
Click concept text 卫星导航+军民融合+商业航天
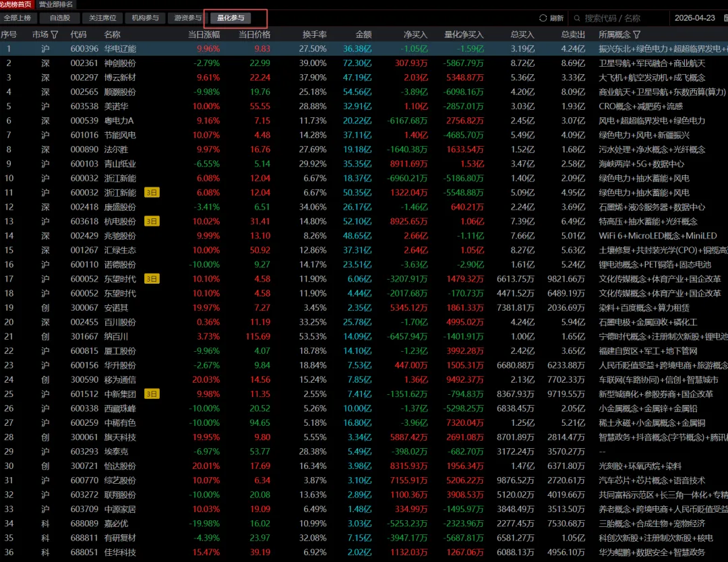click(652, 63)
